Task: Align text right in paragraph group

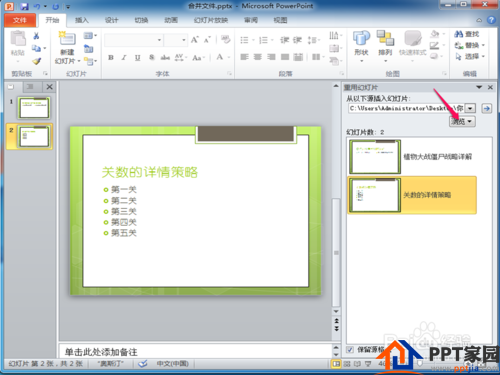Action: tap(271, 57)
